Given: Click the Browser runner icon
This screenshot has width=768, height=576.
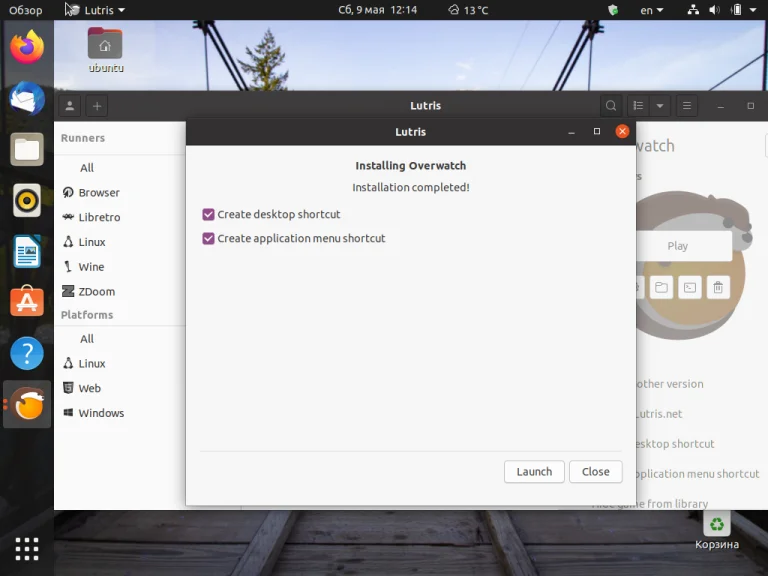Looking at the screenshot, I should click(68, 192).
